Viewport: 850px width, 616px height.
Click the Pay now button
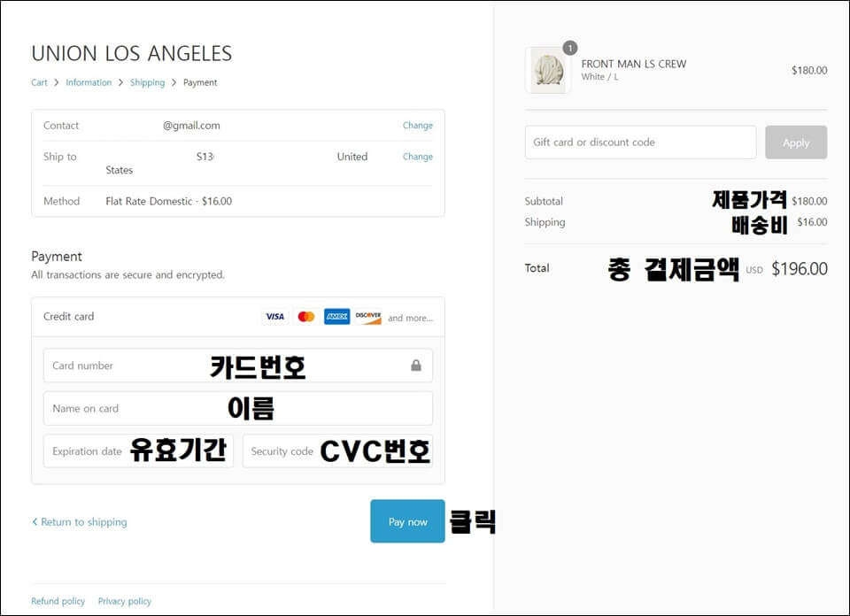pos(407,521)
